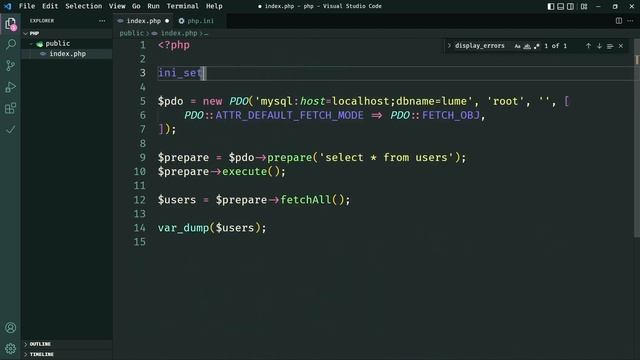Screen dimensions: 640x360
Task: Split the editor to the right
Action: 619,21
